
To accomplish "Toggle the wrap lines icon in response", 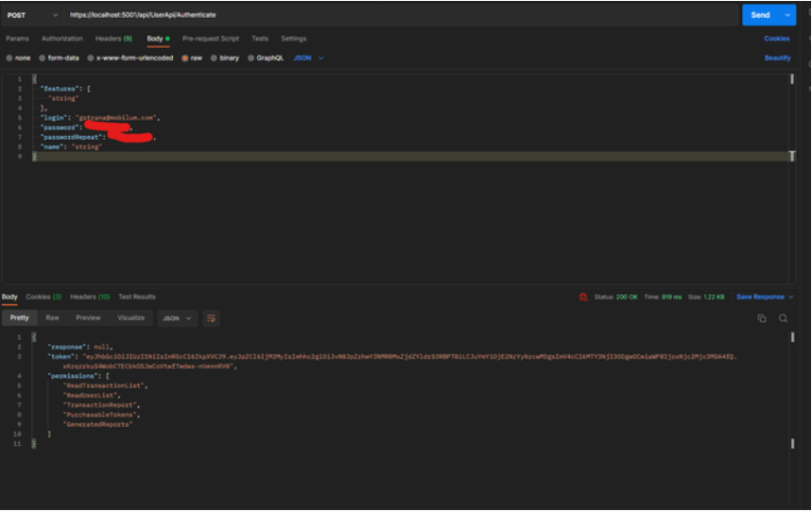I will click(x=211, y=318).
